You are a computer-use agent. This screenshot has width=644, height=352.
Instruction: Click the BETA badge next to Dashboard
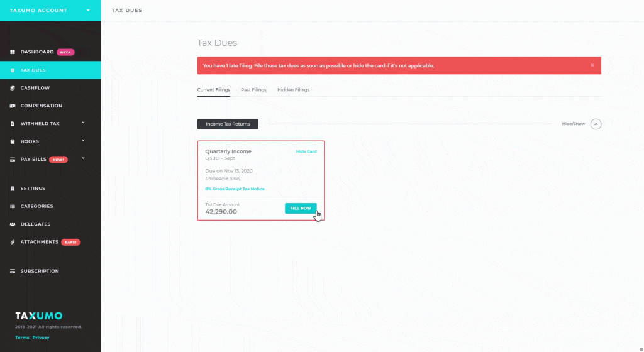click(x=65, y=52)
